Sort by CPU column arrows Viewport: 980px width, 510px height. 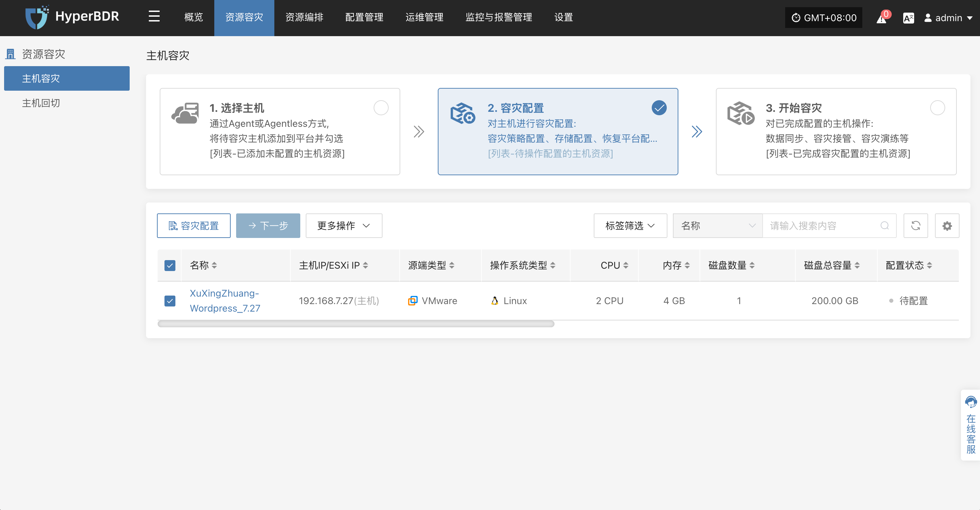pos(625,265)
